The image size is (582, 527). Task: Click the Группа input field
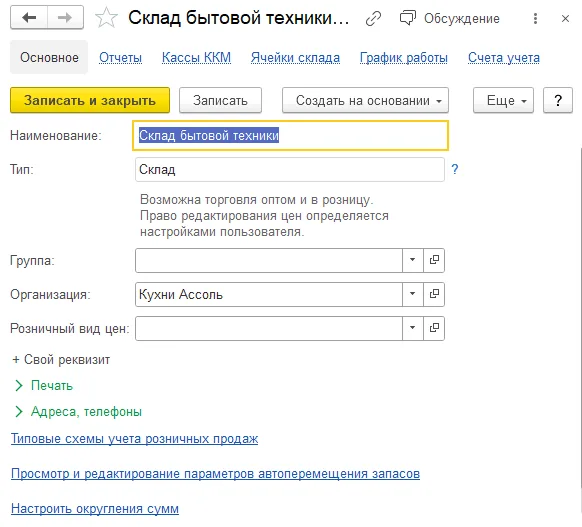click(269, 261)
